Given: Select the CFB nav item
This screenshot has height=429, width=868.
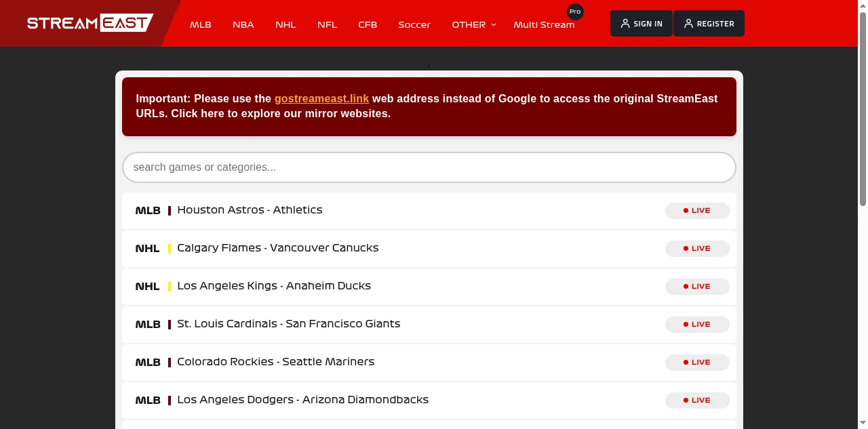Looking at the screenshot, I should click(368, 24).
